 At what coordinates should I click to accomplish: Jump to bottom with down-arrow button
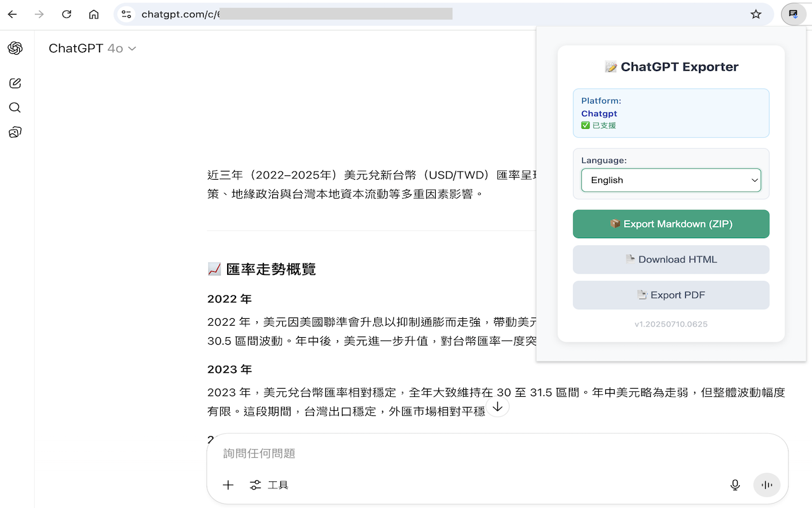pos(498,406)
